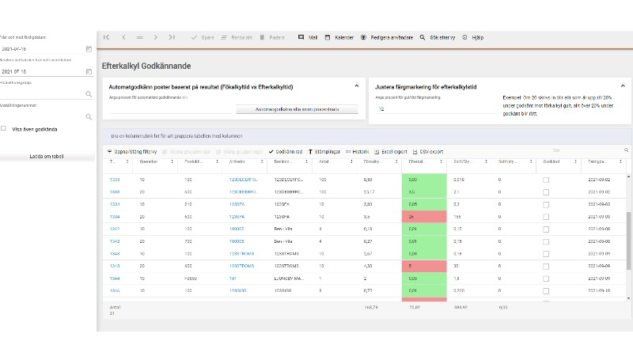
Task: Tick Godkänd checkbox in the row with Förkalkyl 0,27
Action: [x=546, y=241]
